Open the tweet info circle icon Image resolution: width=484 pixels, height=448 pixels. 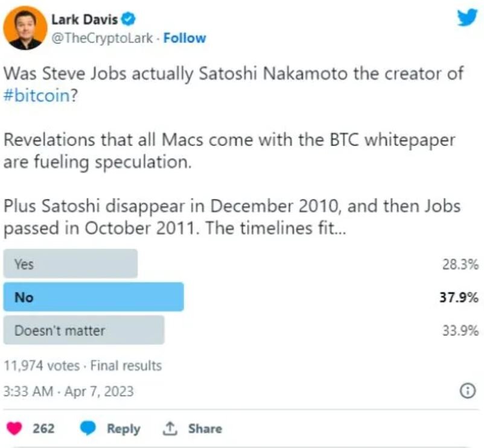coord(467,391)
